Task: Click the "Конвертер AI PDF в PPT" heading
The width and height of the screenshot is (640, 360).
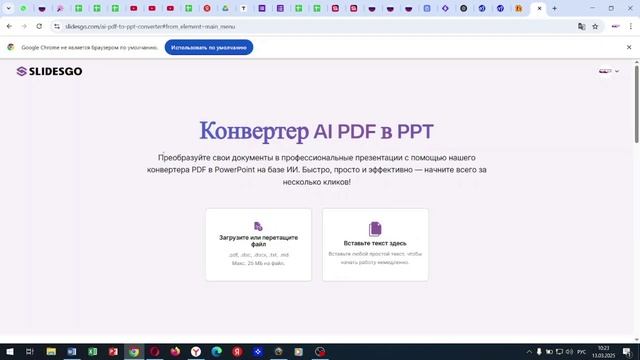Action: click(x=316, y=131)
